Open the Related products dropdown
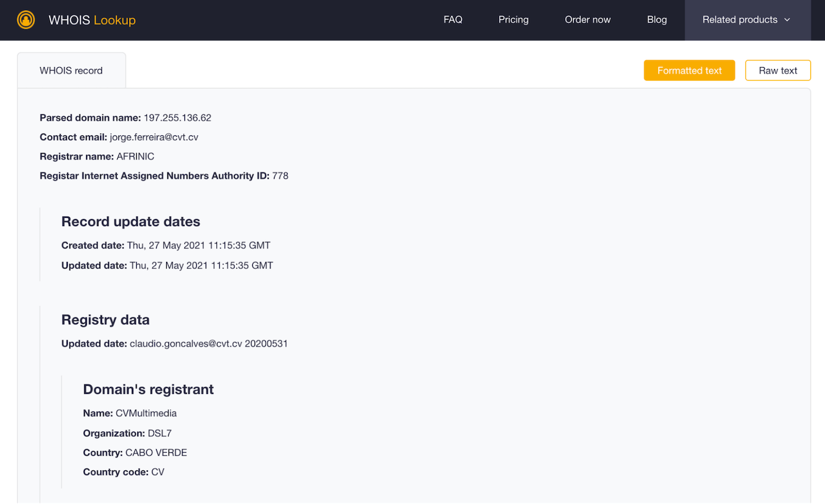This screenshot has width=825, height=504. tap(741, 19)
